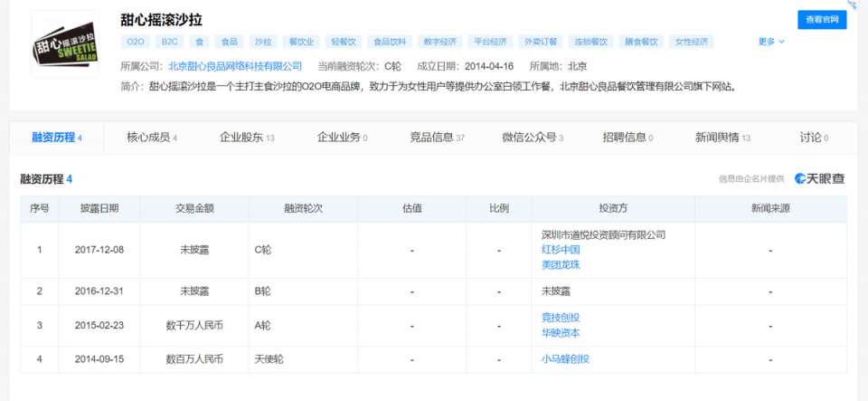Click the 外卖订餐 tag

click(x=540, y=42)
